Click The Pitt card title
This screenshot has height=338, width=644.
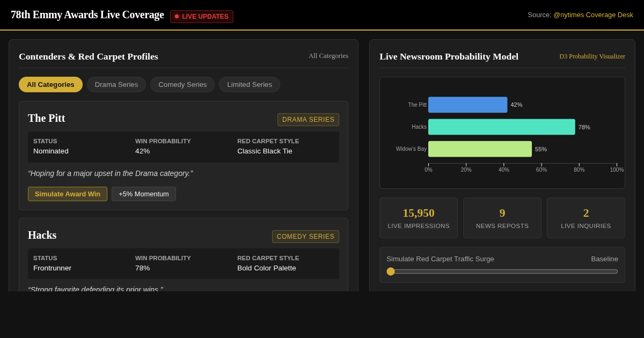click(x=47, y=118)
